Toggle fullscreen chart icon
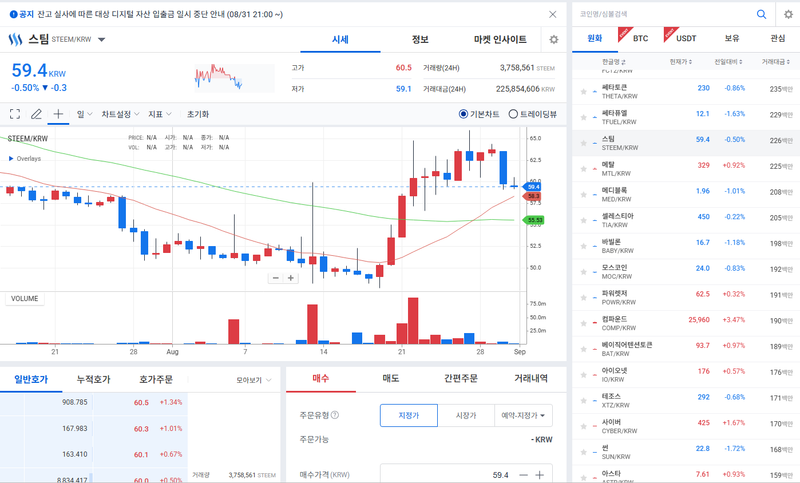The width and height of the screenshot is (800, 483). click(15, 114)
